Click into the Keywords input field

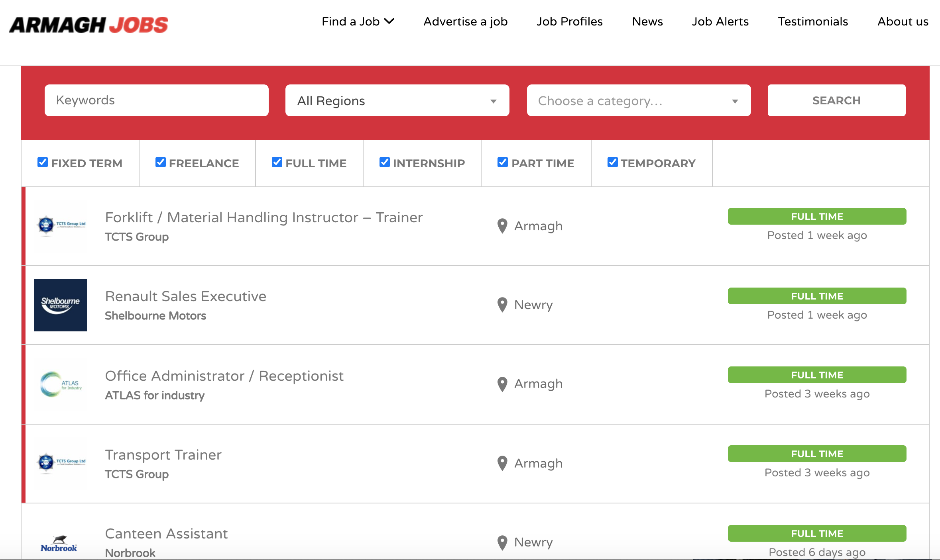[156, 100]
